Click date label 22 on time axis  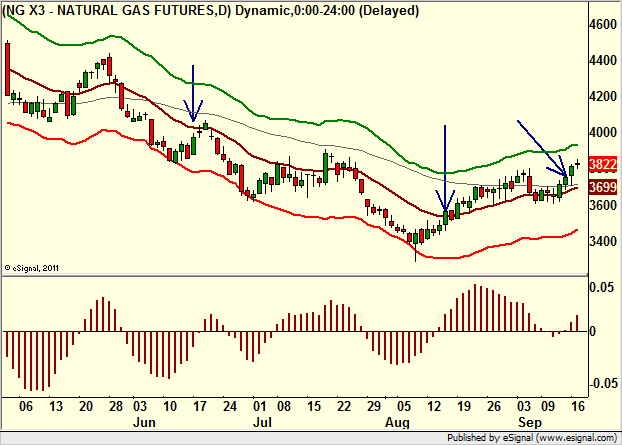344,406
